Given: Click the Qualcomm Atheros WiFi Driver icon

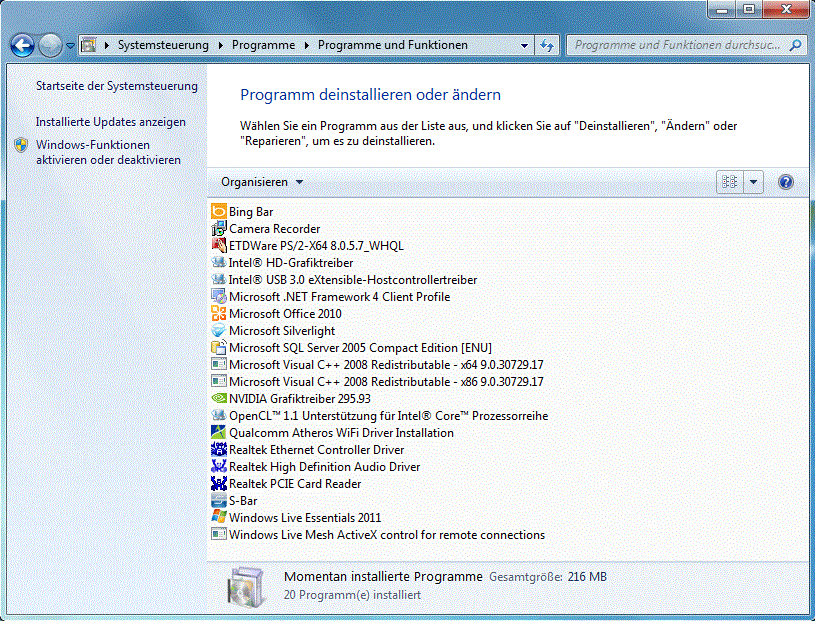Looking at the screenshot, I should coord(219,432).
